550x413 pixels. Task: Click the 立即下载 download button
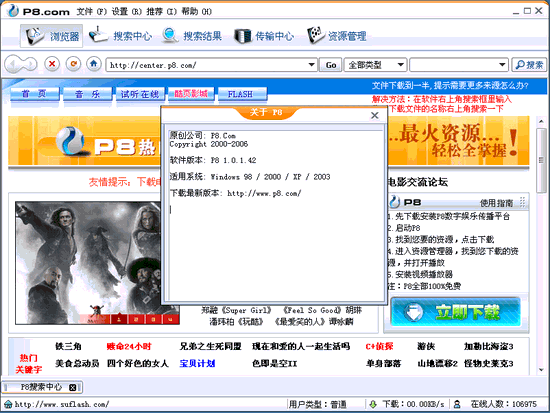[455, 312]
